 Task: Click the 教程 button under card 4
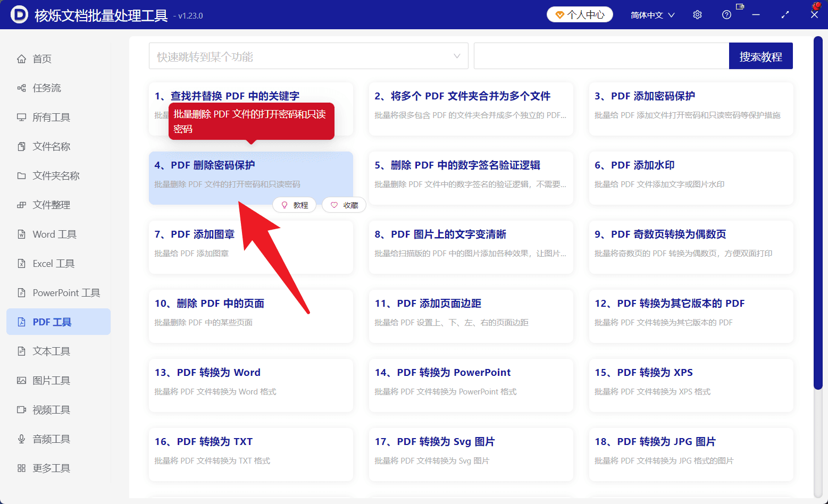point(295,205)
